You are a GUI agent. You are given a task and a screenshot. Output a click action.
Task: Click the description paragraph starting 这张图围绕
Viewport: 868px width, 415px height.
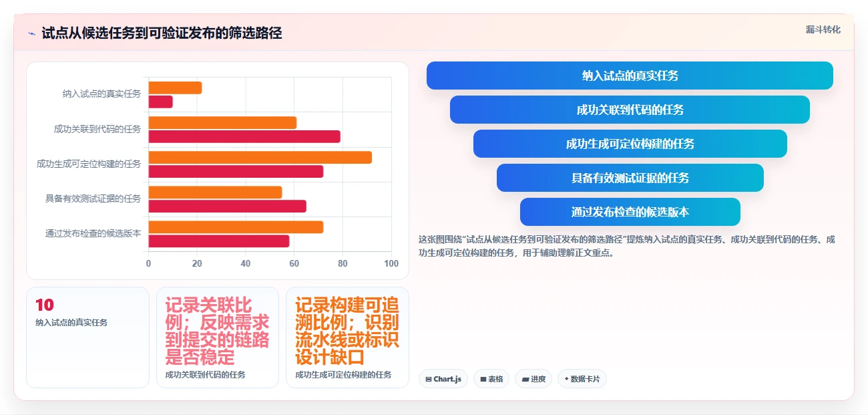point(626,246)
